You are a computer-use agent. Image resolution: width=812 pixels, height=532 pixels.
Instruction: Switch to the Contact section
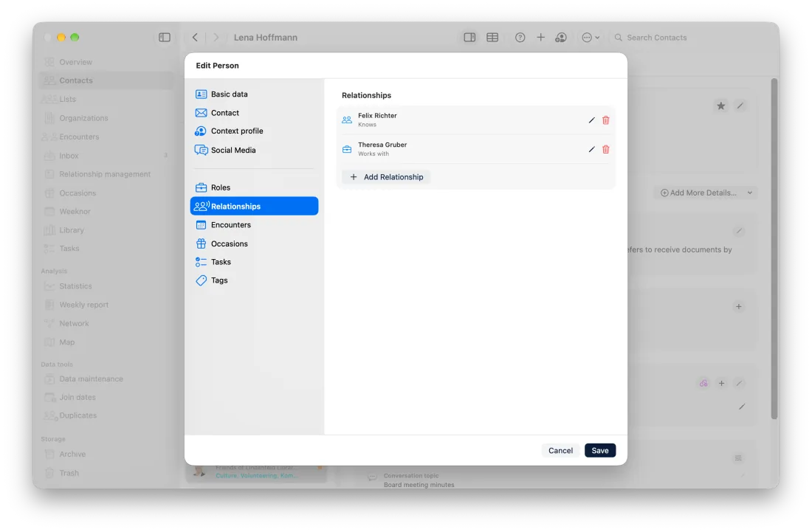click(254, 113)
